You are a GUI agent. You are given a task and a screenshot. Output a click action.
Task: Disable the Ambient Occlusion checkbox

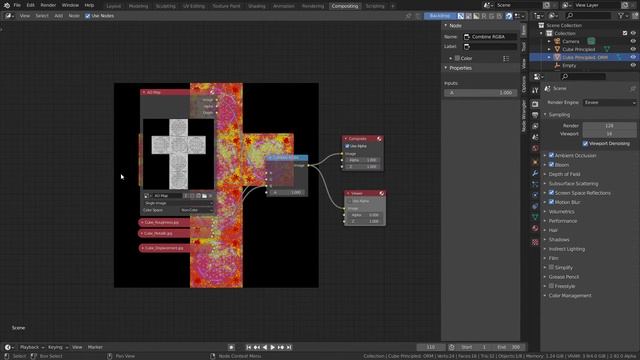pos(551,156)
